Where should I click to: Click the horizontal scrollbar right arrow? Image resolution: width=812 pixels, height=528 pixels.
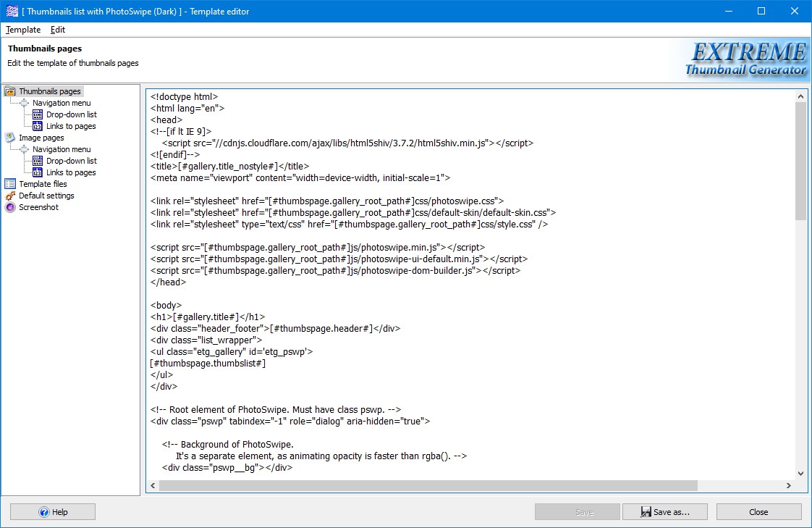(x=789, y=485)
